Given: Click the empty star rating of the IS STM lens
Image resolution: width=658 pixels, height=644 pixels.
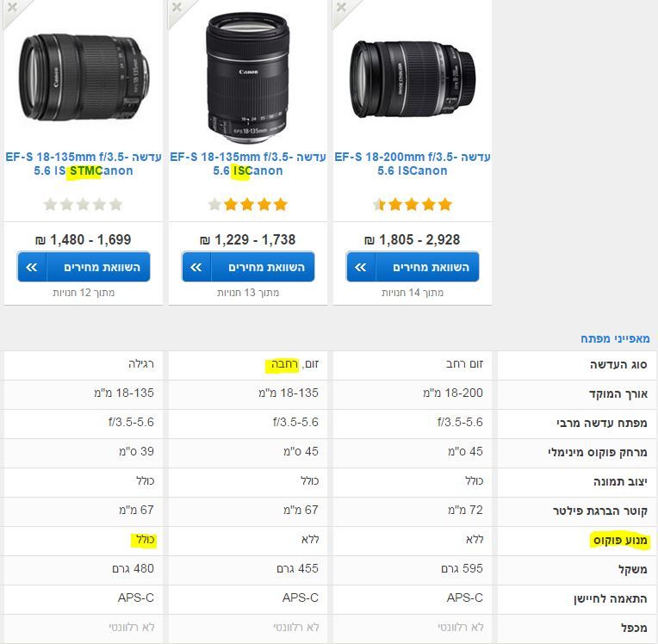Looking at the screenshot, I should click(83, 204).
